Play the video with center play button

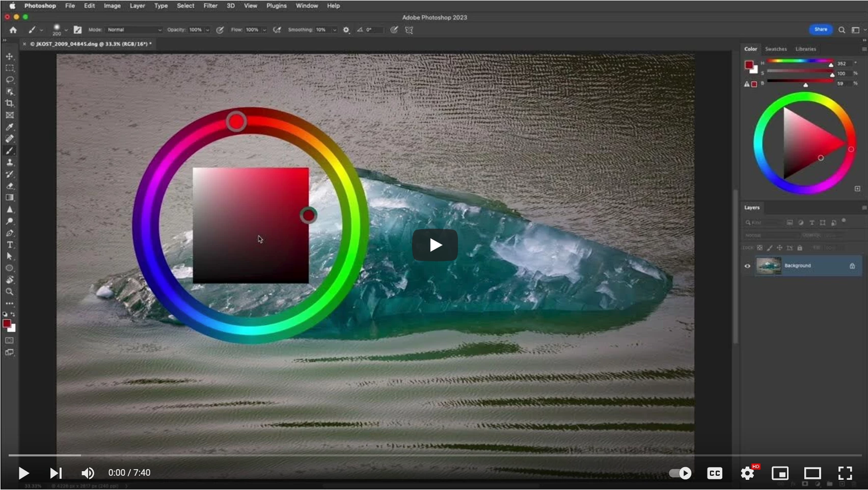pos(435,245)
